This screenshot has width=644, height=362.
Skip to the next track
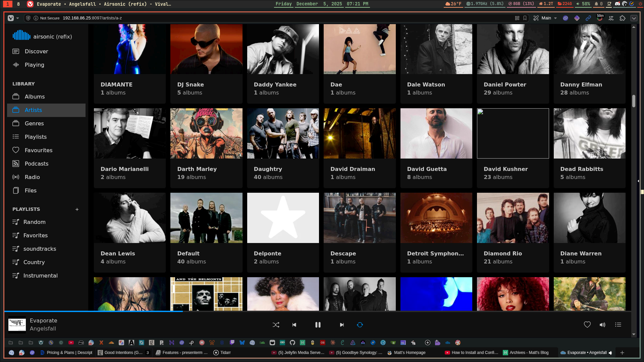tap(341, 324)
